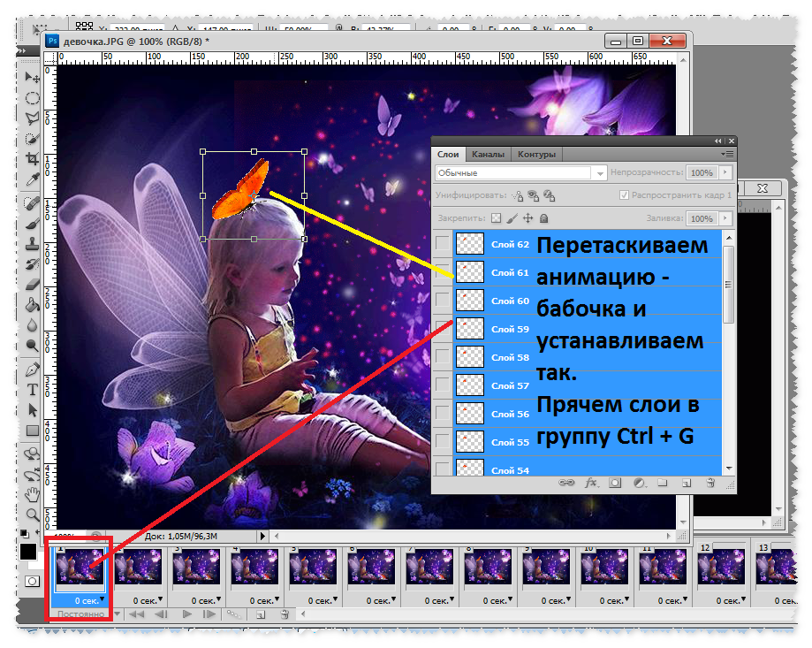Select the Blur tool

[x=32, y=324]
